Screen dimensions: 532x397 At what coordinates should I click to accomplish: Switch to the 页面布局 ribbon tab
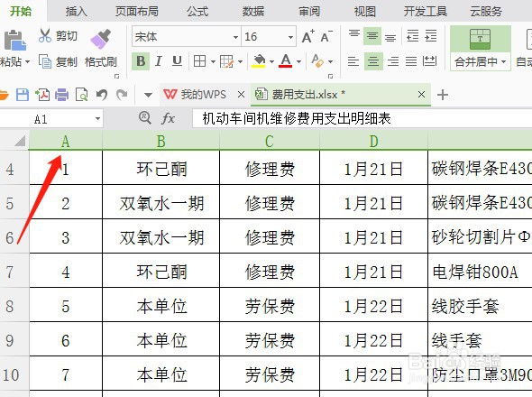click(137, 12)
